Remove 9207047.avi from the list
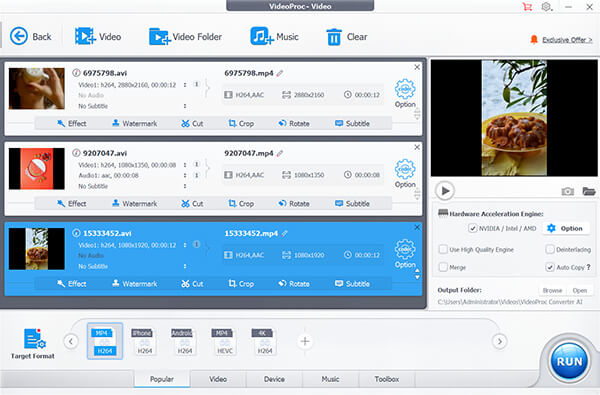This screenshot has height=395, width=600. click(417, 147)
